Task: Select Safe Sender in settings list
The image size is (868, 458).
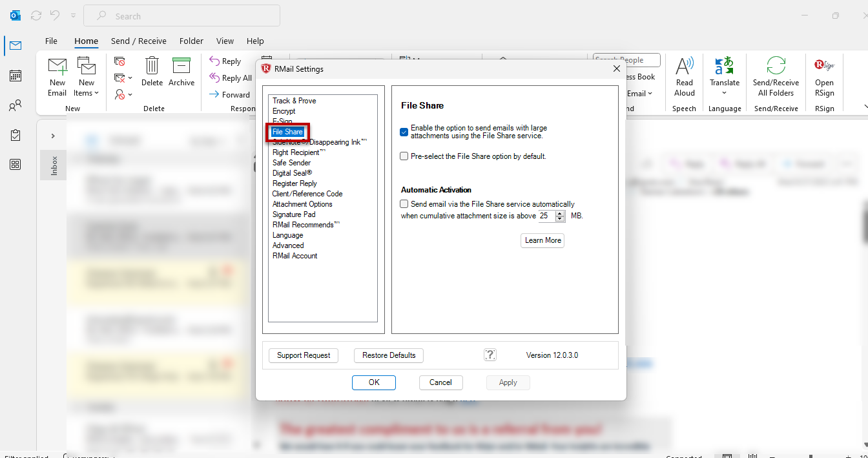Action: pyautogui.click(x=291, y=163)
